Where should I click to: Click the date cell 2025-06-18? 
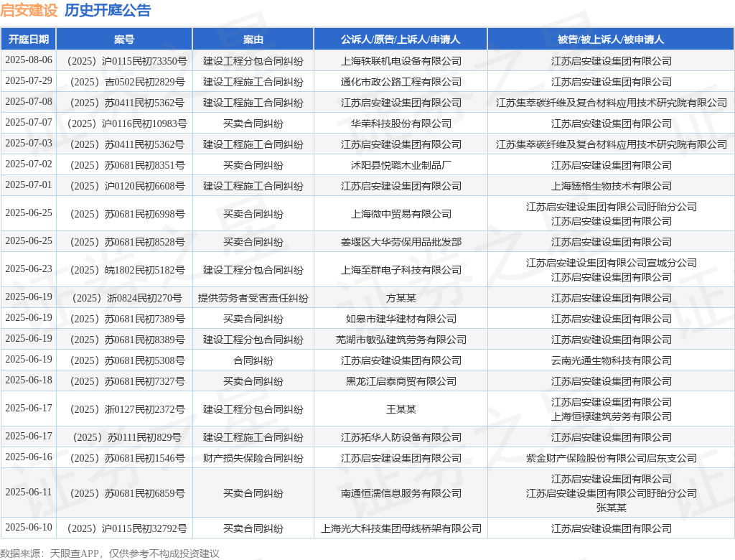click(29, 380)
